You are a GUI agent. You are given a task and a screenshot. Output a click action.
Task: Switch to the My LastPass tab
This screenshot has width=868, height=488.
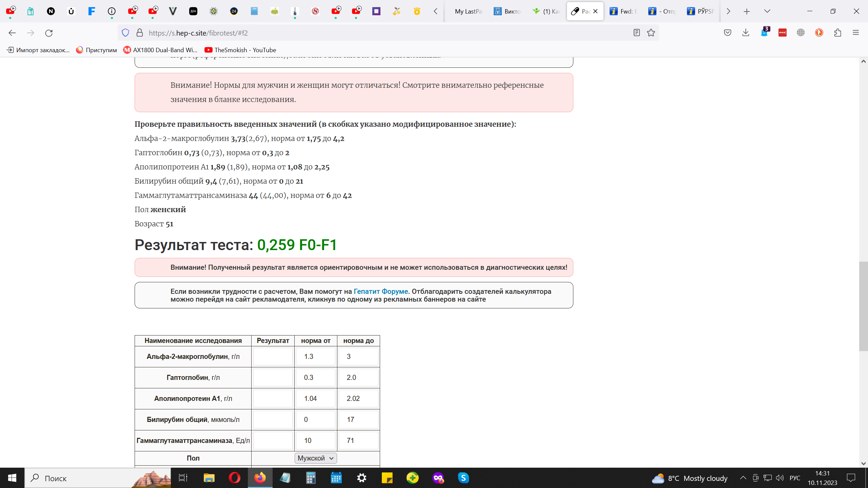pos(468,11)
